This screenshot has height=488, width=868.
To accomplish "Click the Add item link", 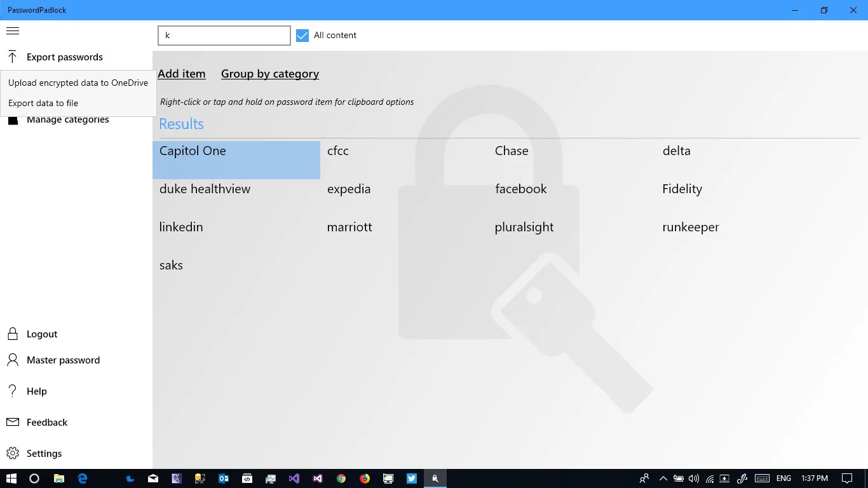I will tap(182, 74).
